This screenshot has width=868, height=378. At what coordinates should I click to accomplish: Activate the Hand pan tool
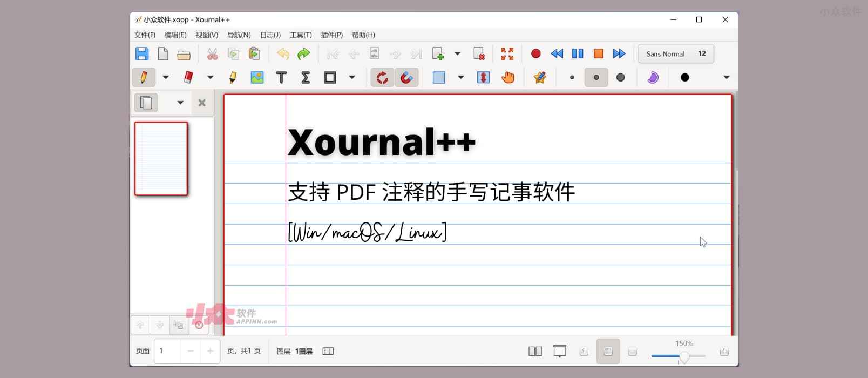tap(507, 77)
